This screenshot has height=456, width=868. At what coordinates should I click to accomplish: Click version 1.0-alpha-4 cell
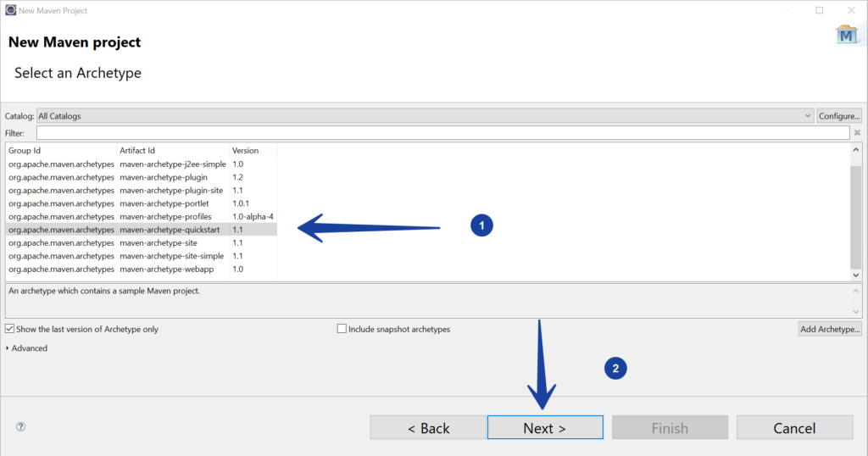pos(253,216)
